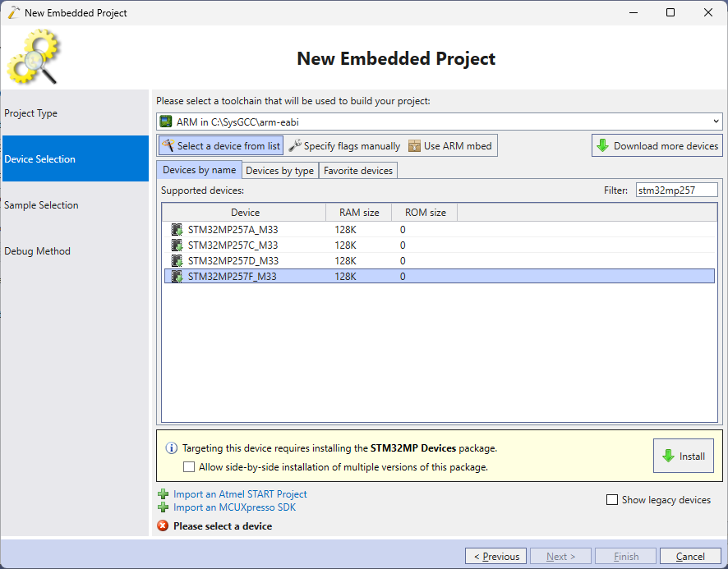Viewport: 728px width, 569px height.
Task: Click the Previous button
Action: click(x=495, y=556)
